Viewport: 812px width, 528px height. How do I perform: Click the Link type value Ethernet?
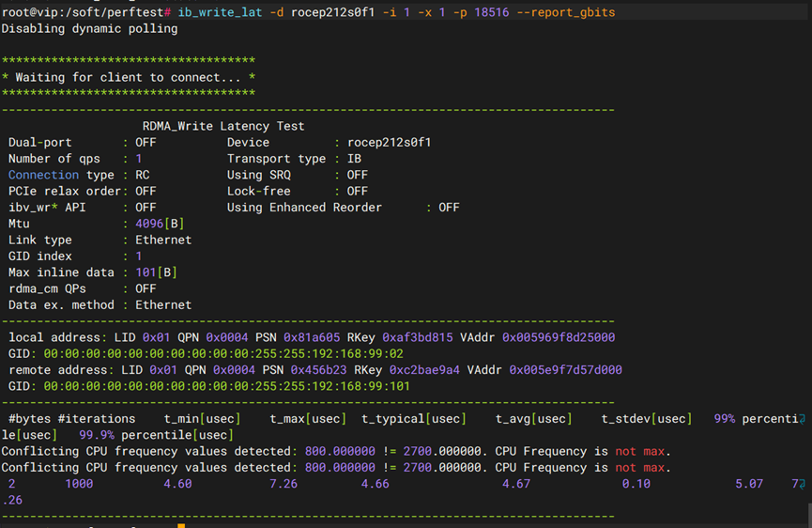[x=163, y=240]
